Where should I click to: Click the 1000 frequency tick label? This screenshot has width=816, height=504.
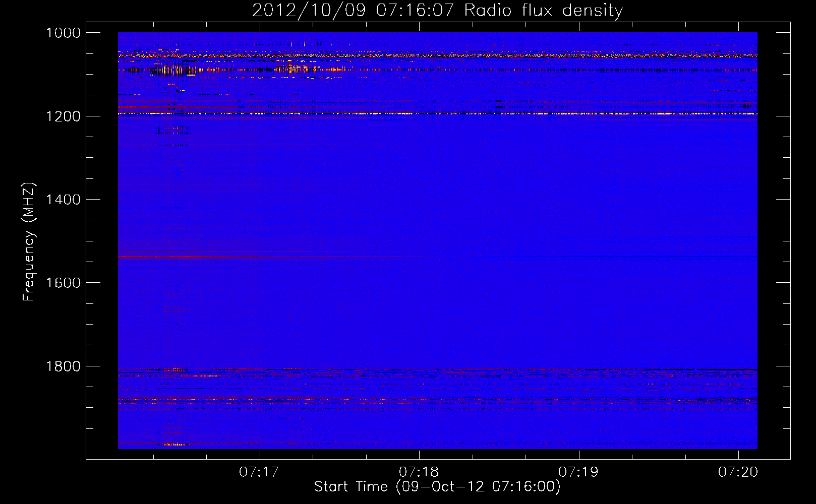coord(63,33)
